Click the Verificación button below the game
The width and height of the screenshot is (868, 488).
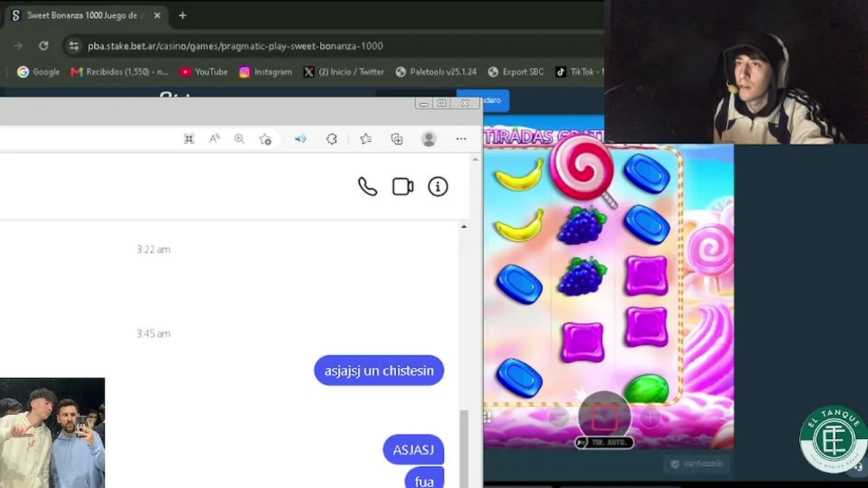(696, 464)
